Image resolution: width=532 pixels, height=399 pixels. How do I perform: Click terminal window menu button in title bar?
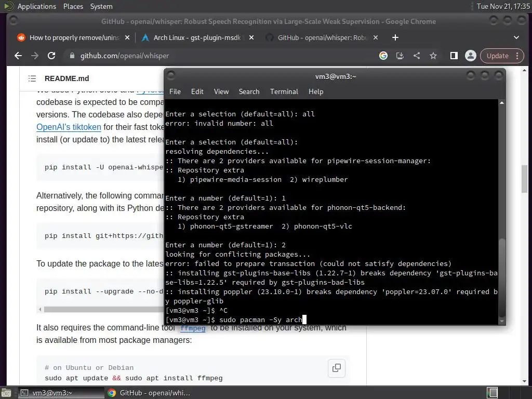[x=171, y=75]
